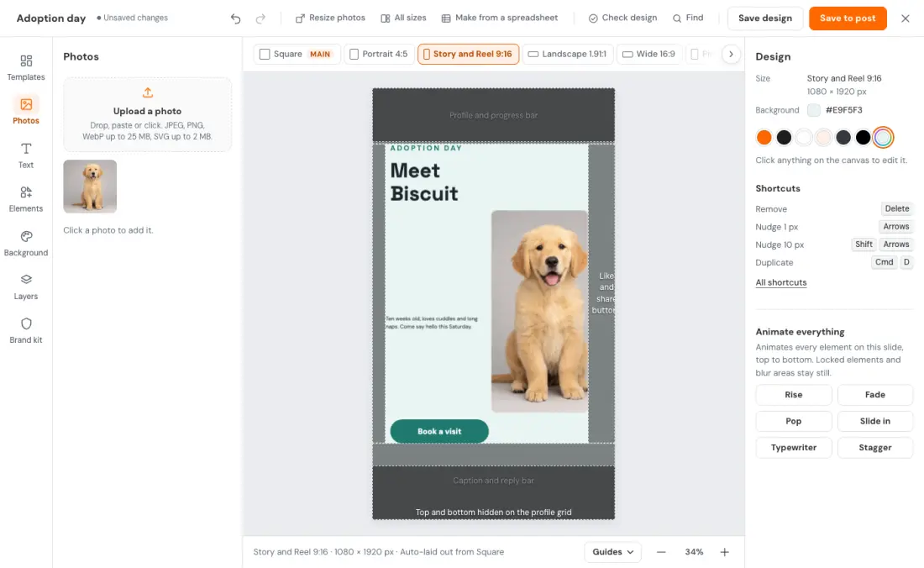924x568 pixels.
Task: Click the Upload a photo drop zone
Action: pos(147,114)
